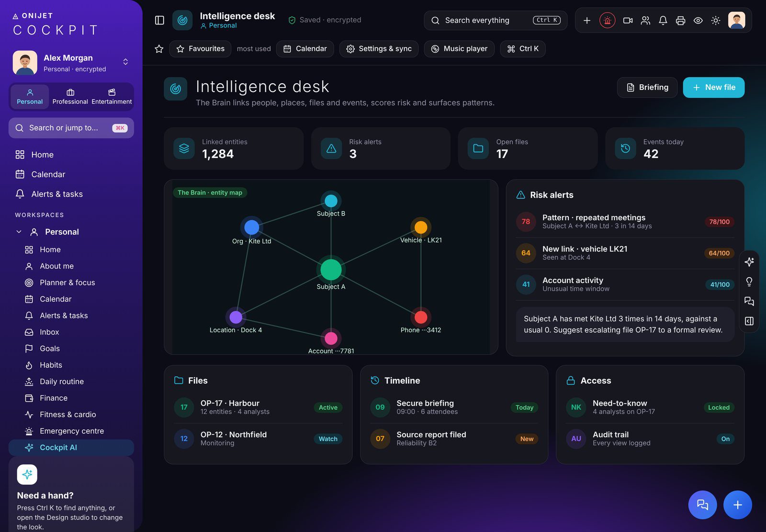Toggle the side panel icon on right rail
This screenshot has height=532, width=766.
pos(749,321)
